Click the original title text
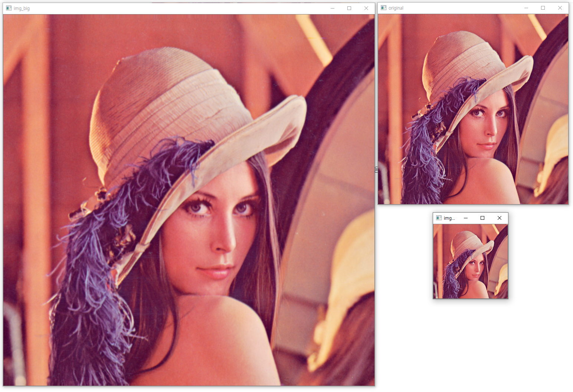Viewport: 573px width, 392px height. tap(396, 8)
